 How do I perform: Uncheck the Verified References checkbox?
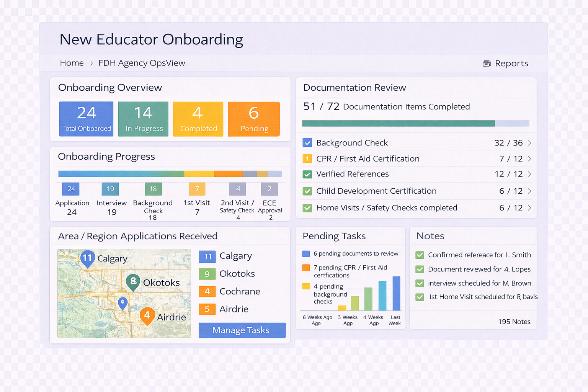click(x=307, y=174)
